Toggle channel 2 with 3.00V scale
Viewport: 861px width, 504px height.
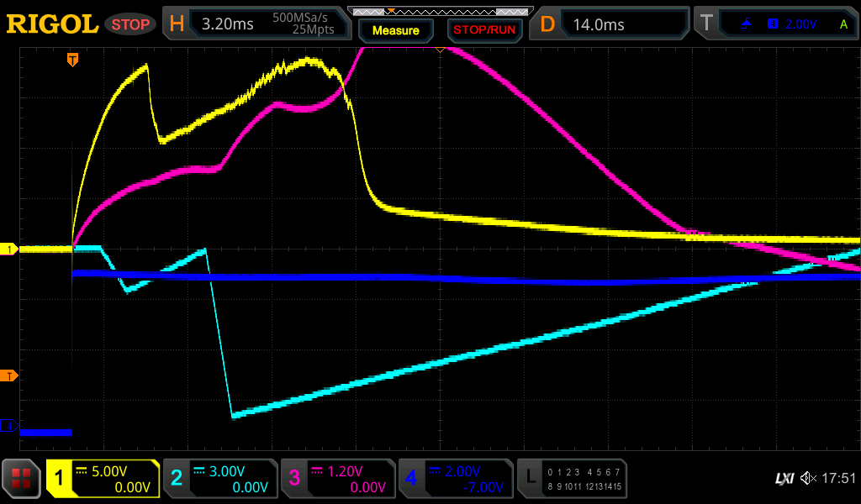click(x=220, y=479)
